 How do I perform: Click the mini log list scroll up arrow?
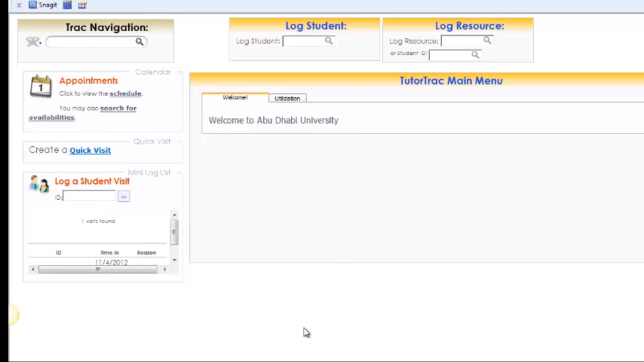coord(174,215)
